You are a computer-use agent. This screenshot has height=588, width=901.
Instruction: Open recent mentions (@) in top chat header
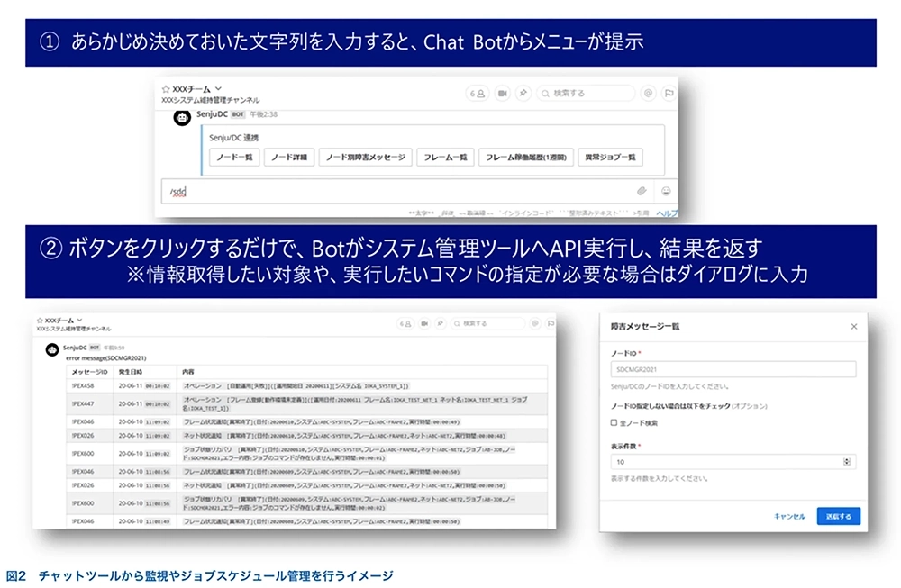point(648,93)
